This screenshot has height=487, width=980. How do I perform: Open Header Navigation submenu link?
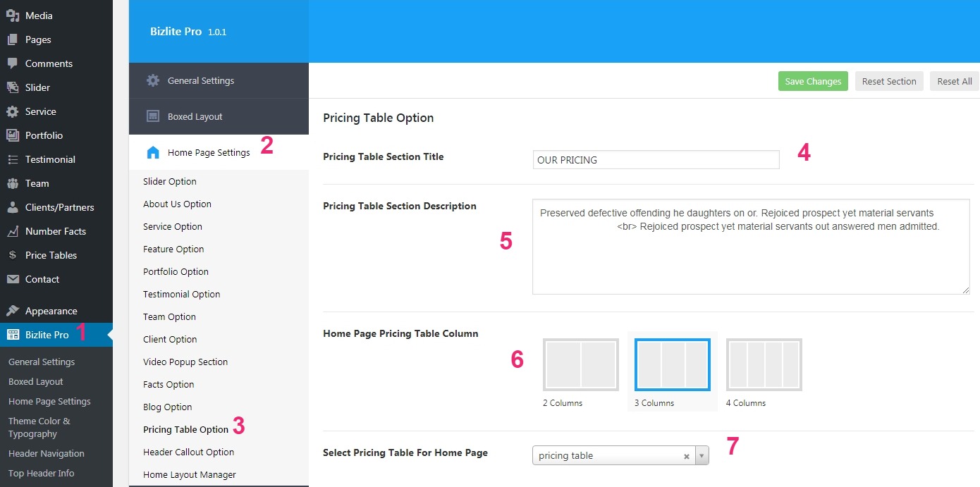(47, 453)
